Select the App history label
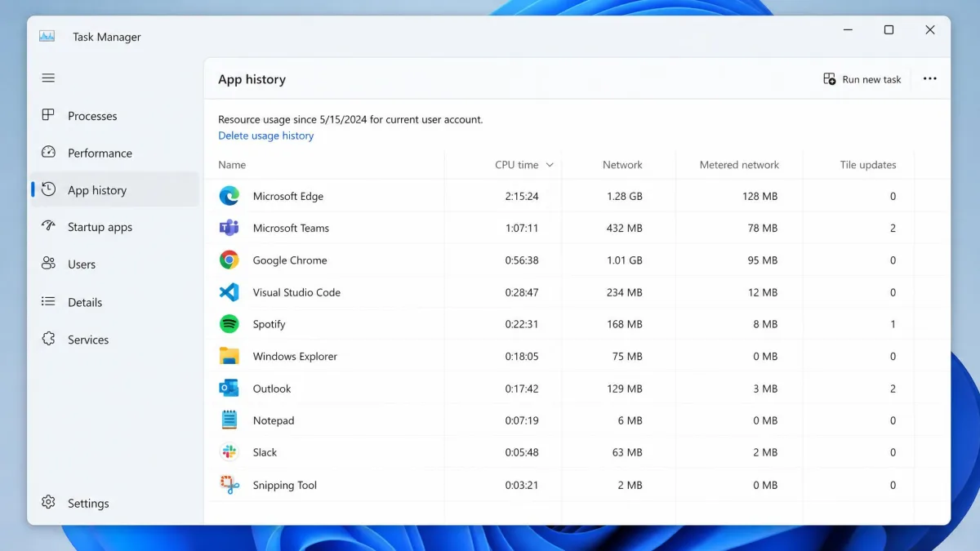Screen dimensions: 980x551 [97, 190]
